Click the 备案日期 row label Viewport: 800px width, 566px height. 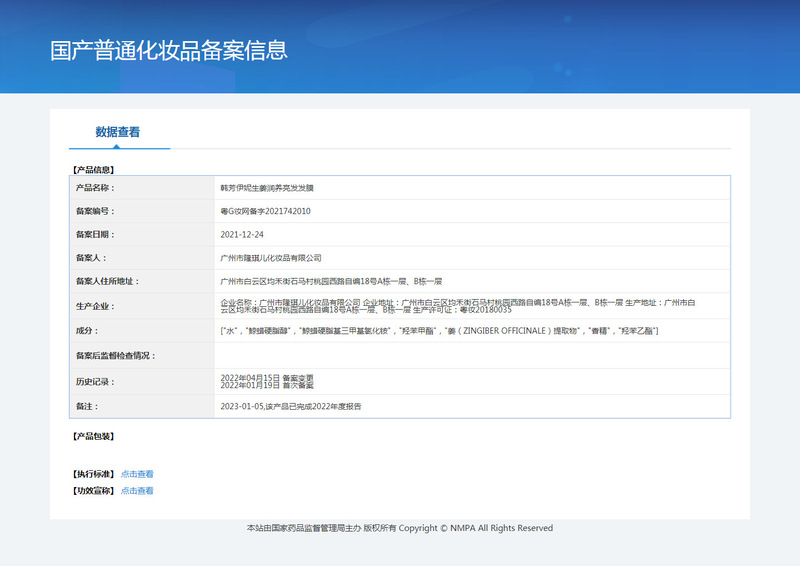(x=95, y=235)
